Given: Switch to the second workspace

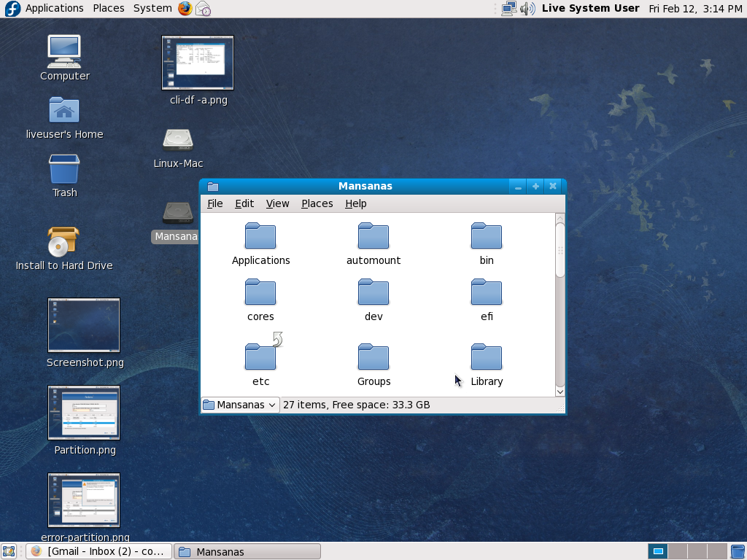Looking at the screenshot, I should point(678,551).
